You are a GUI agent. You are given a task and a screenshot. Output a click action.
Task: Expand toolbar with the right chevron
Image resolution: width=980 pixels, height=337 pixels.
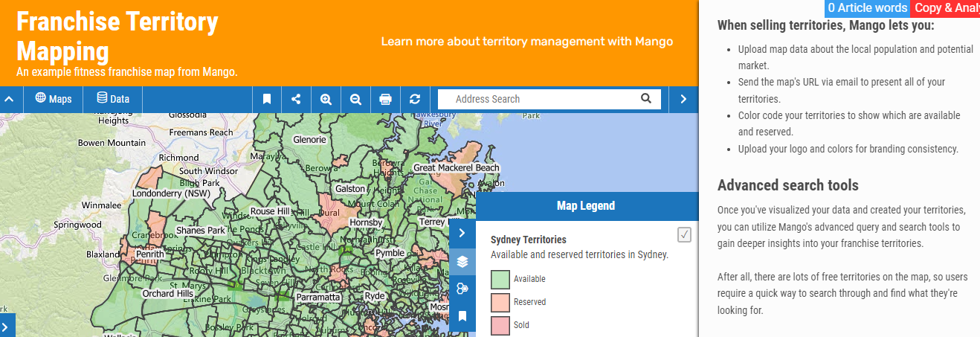pos(684,99)
